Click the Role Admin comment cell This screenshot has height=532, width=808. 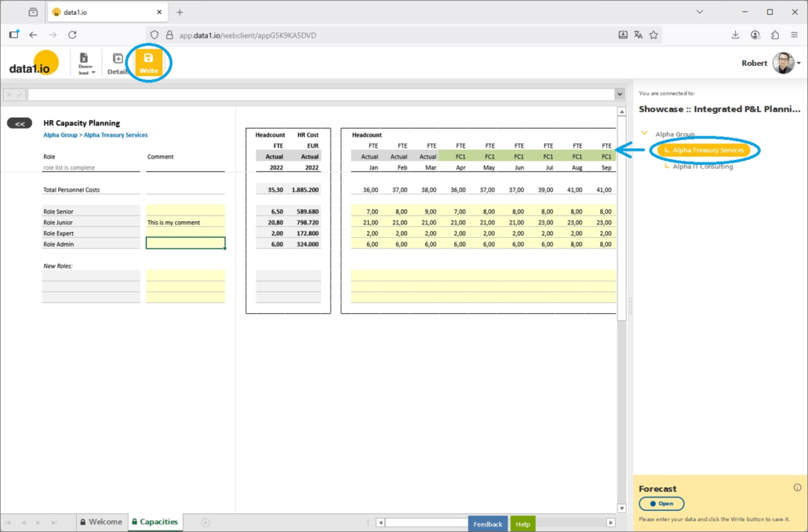click(x=185, y=244)
